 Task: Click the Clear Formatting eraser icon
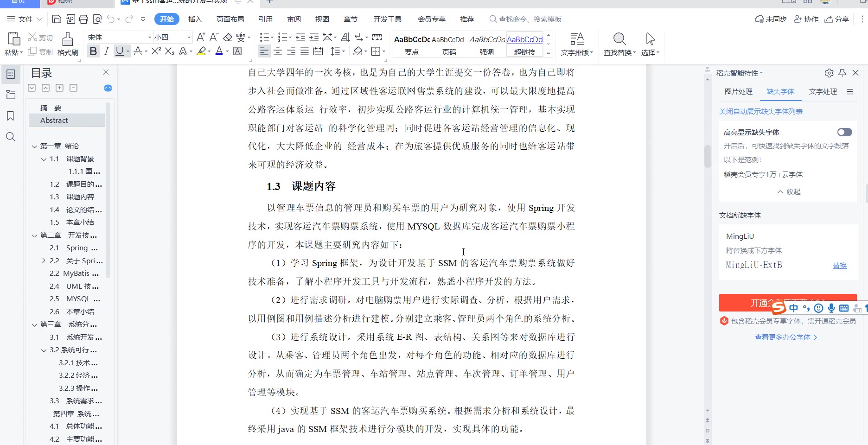coord(228,37)
